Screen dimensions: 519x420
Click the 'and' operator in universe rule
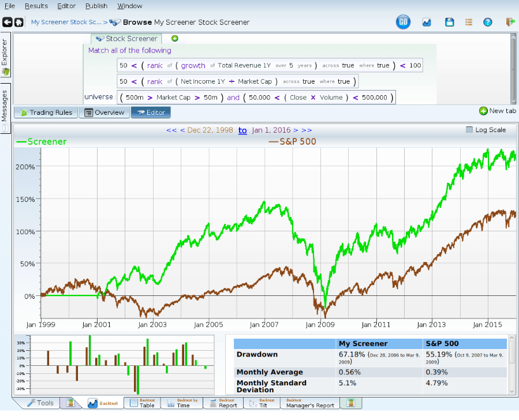[233, 97]
